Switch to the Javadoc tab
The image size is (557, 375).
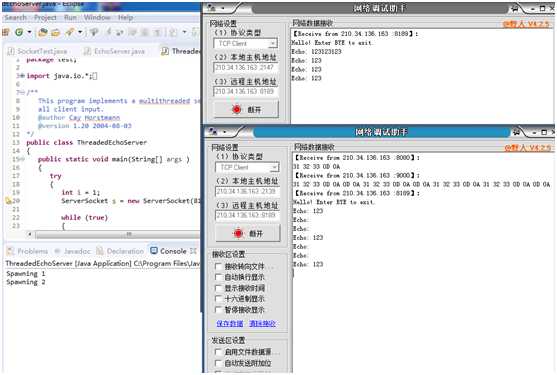[72, 251]
